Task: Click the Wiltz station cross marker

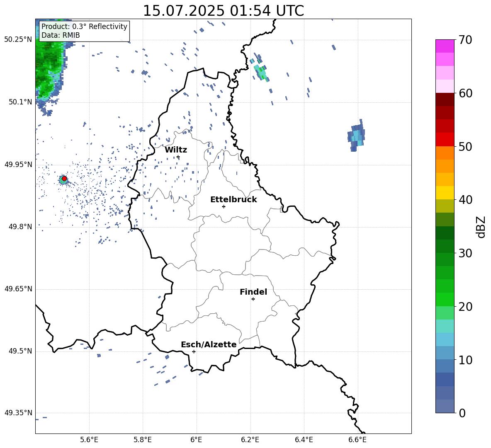Action: pos(178,157)
